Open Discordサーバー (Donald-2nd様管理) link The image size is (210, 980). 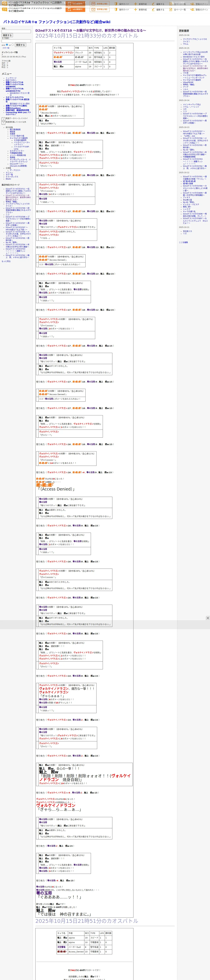point(18,165)
